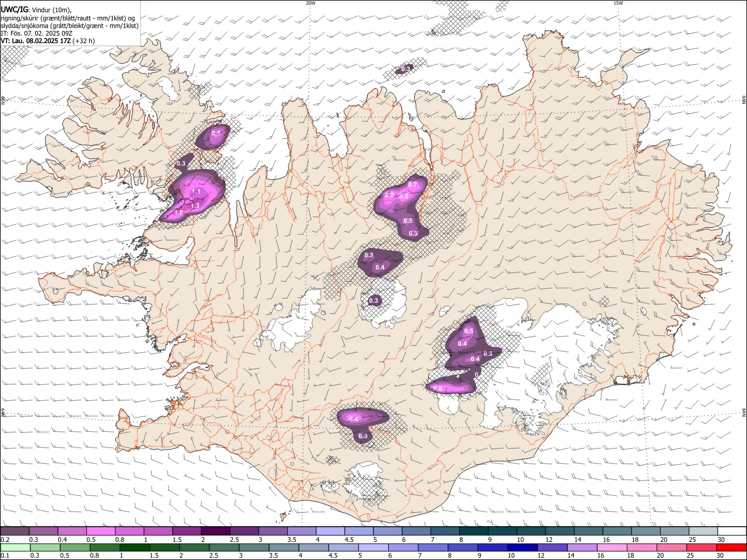Click the 20 salmon pink swatch in lower scale

point(672,547)
